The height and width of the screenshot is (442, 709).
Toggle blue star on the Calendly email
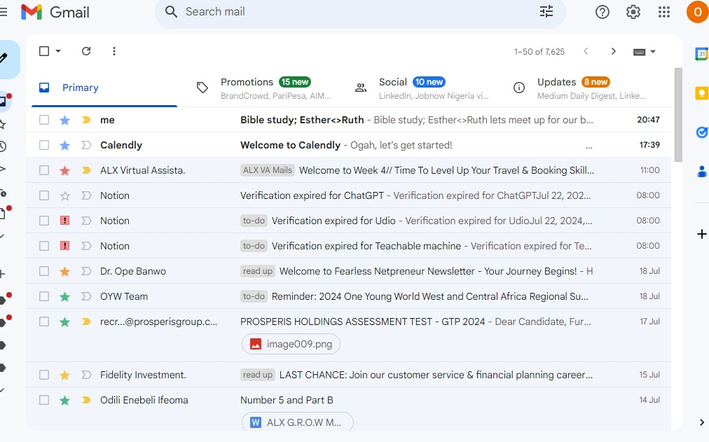(65, 145)
